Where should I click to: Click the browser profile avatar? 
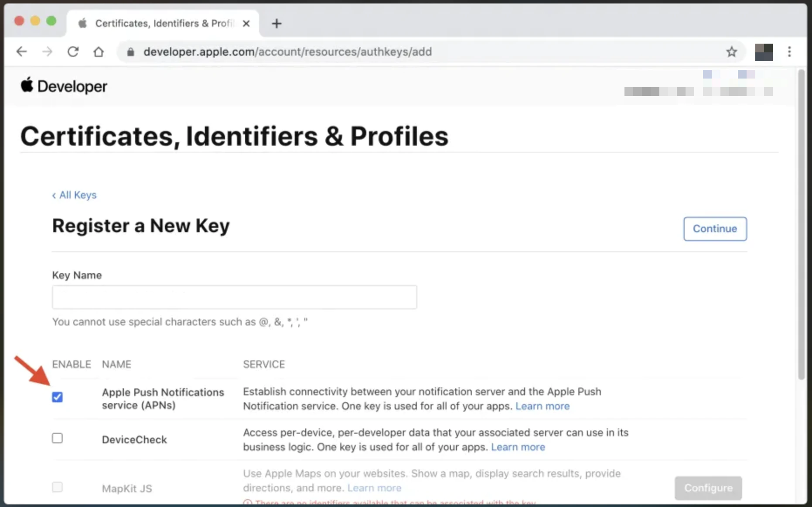click(x=764, y=52)
